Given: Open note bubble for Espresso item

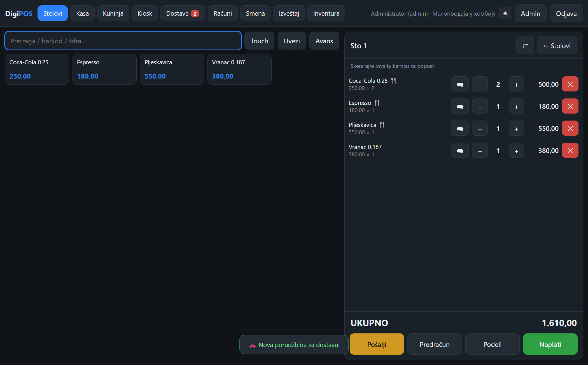Looking at the screenshot, I should point(460,106).
